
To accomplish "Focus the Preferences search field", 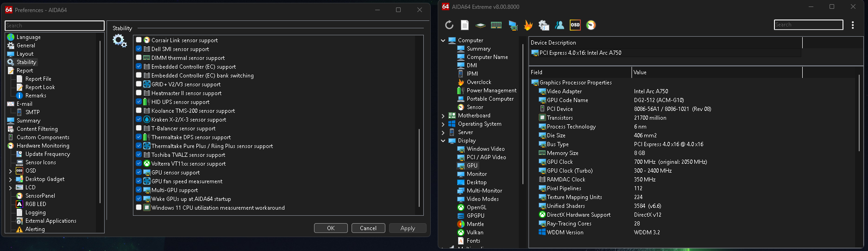I will [54, 26].
